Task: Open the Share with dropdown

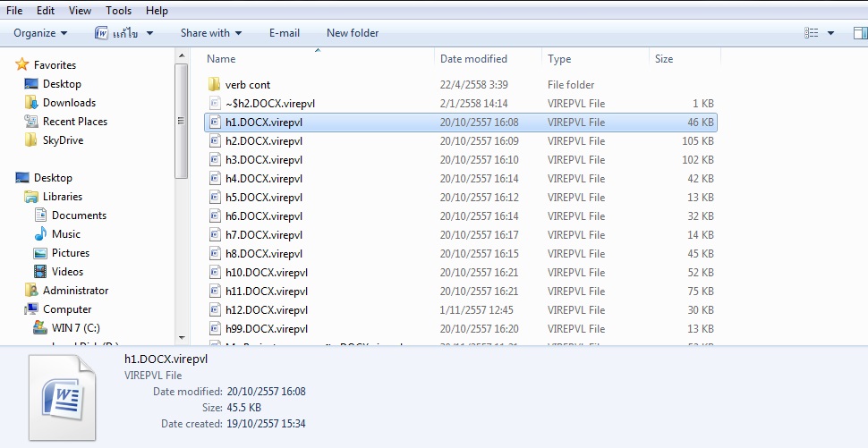Action: coord(211,33)
